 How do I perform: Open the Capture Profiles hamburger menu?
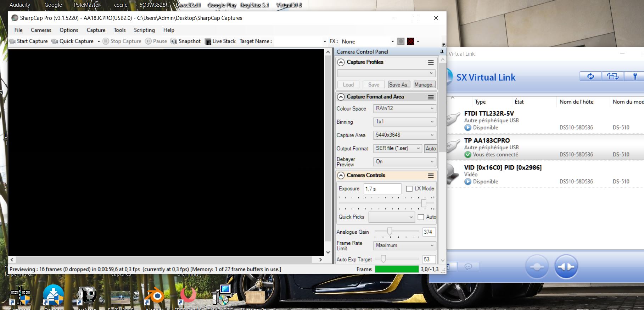(x=431, y=62)
